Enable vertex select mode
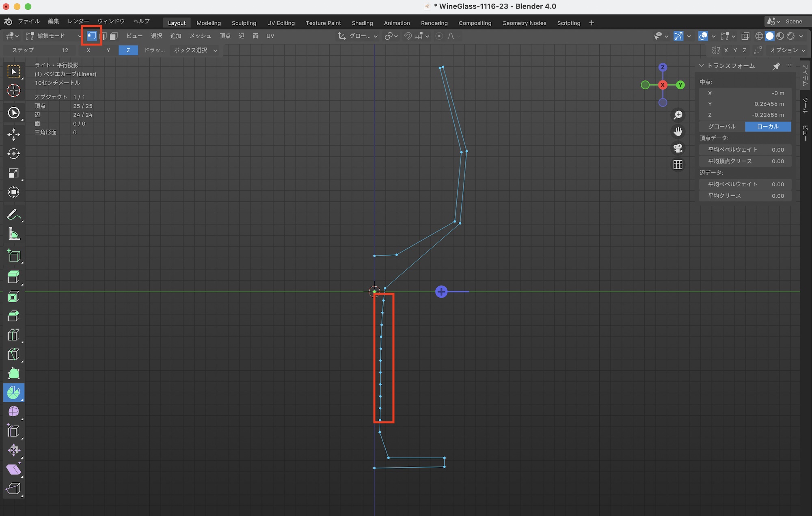812x516 pixels. pos(92,36)
